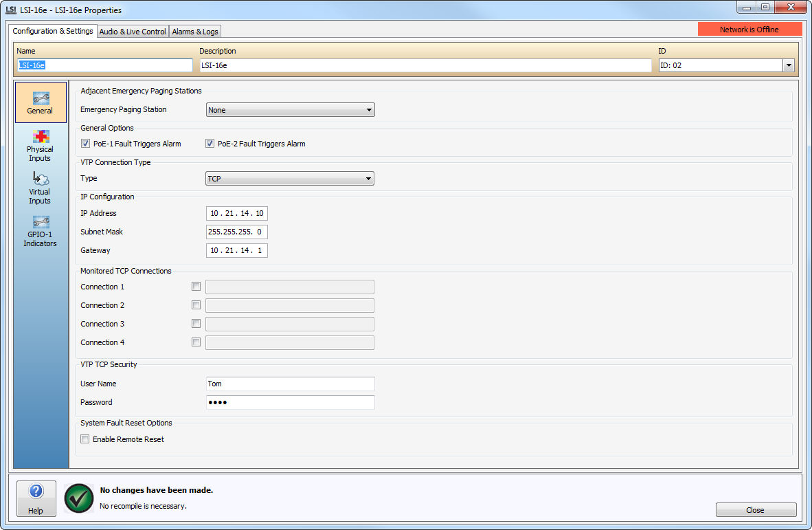Image resolution: width=812 pixels, height=530 pixels.
Task: Click the Network is Offline indicator
Action: [749, 30]
